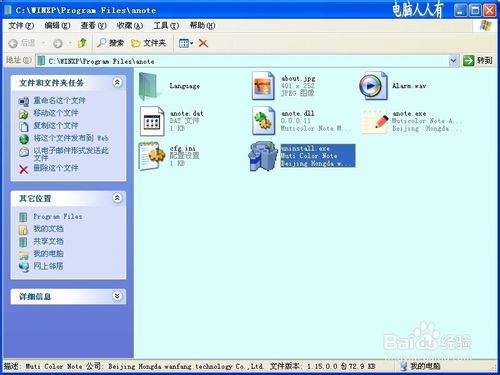Click the globe publish-to-Web task icon

pos(24,139)
